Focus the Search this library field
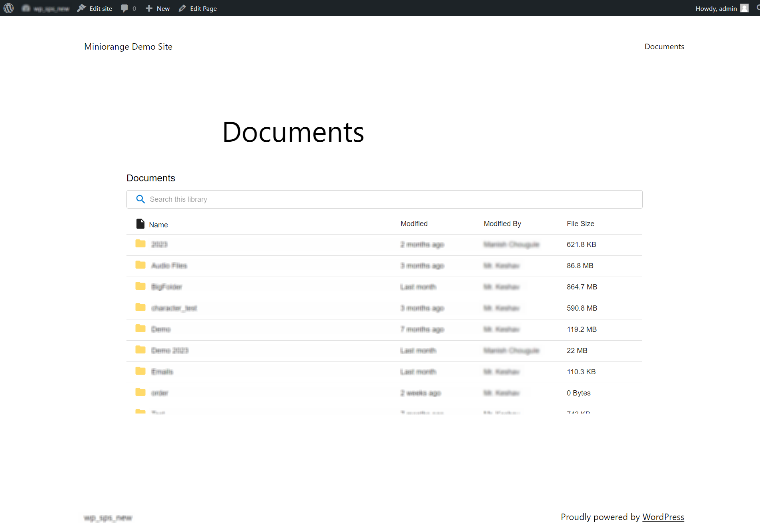 coord(384,199)
